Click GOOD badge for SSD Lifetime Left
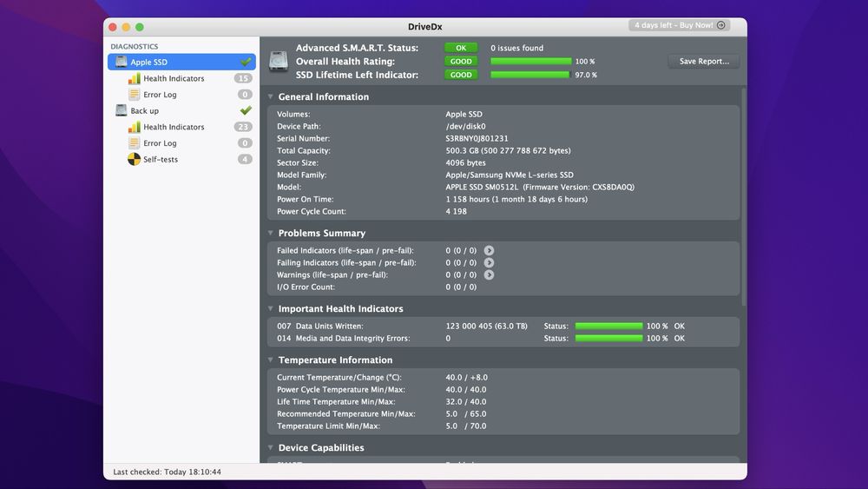 point(461,75)
